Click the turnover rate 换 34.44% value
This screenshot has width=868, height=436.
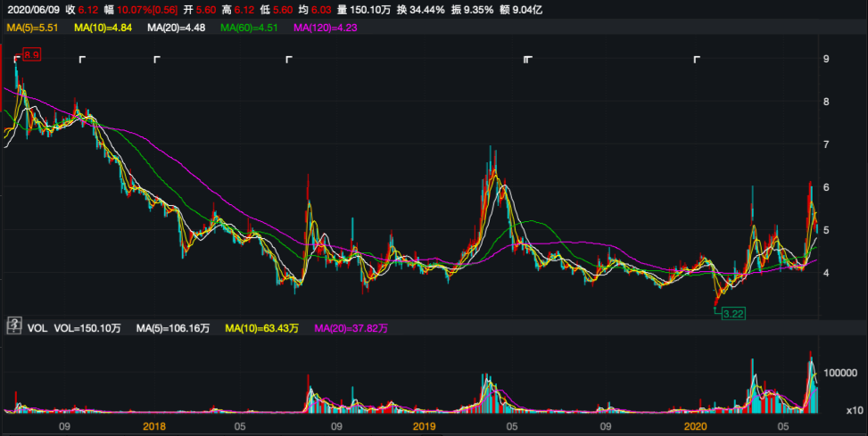tap(421, 10)
